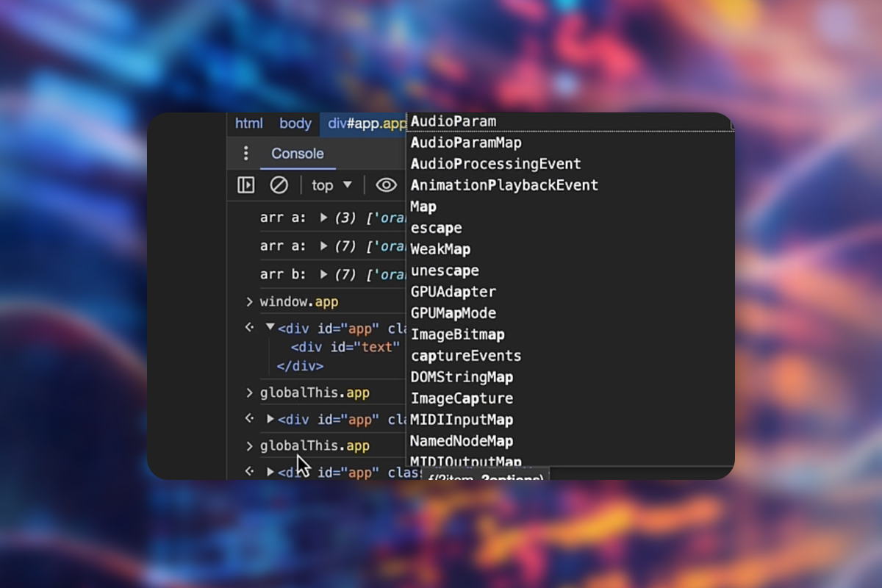Choose the Map suggestion

570,207
